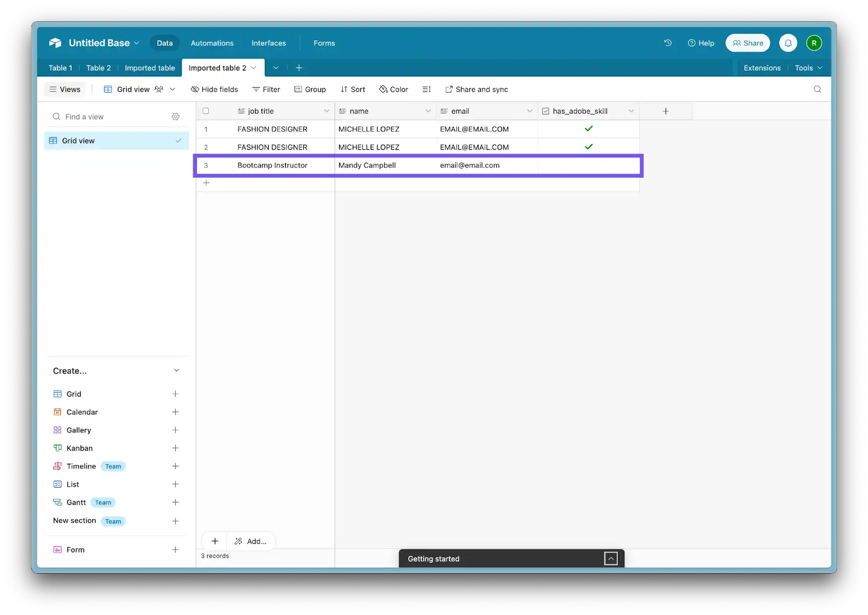Screen dimensions: 868x615
Task: Click the Mandy Campbell name cell
Action: point(385,165)
